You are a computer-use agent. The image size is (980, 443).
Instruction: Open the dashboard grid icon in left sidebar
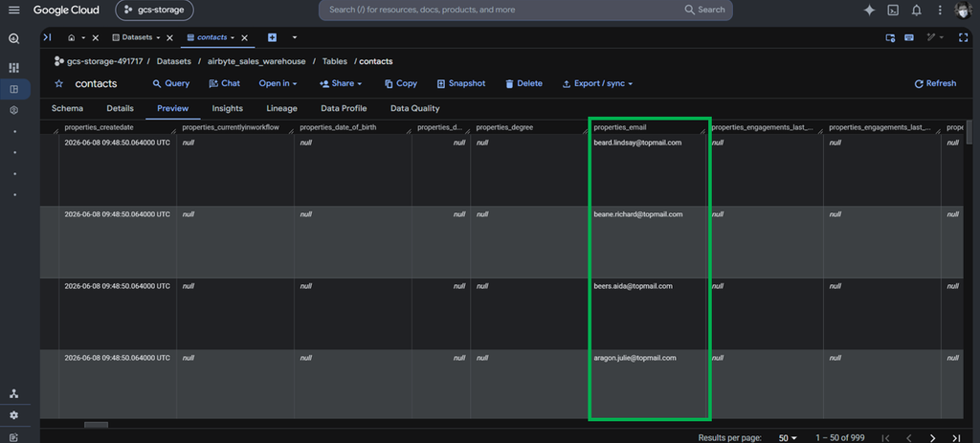pyautogui.click(x=13, y=68)
